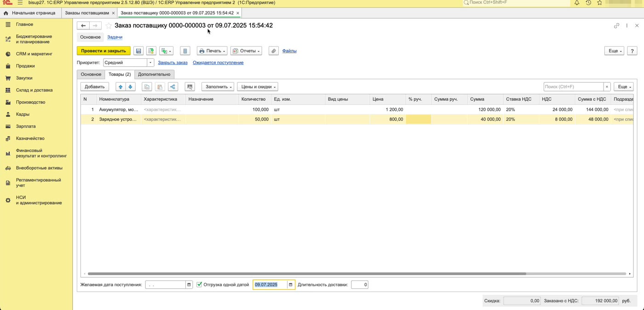Screen dimensions: 644x310
Task: Add document to favorites via title star
Action: click(x=109, y=26)
